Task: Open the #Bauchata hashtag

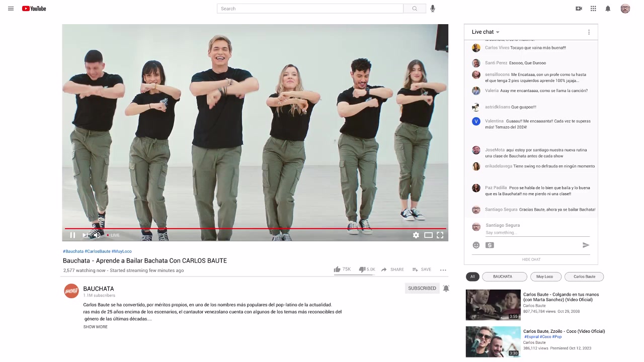Action: click(x=73, y=251)
